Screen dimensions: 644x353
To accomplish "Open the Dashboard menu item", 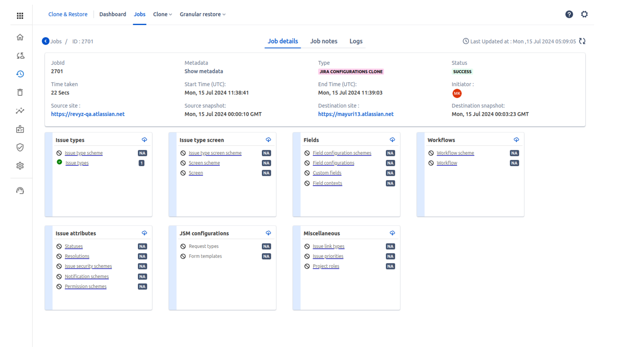I will click(x=113, y=14).
